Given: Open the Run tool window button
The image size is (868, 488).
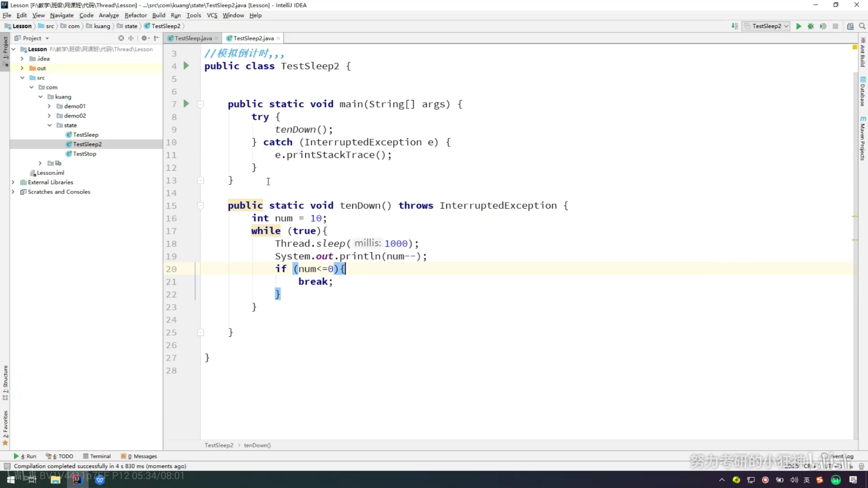Looking at the screenshot, I should click(25, 456).
